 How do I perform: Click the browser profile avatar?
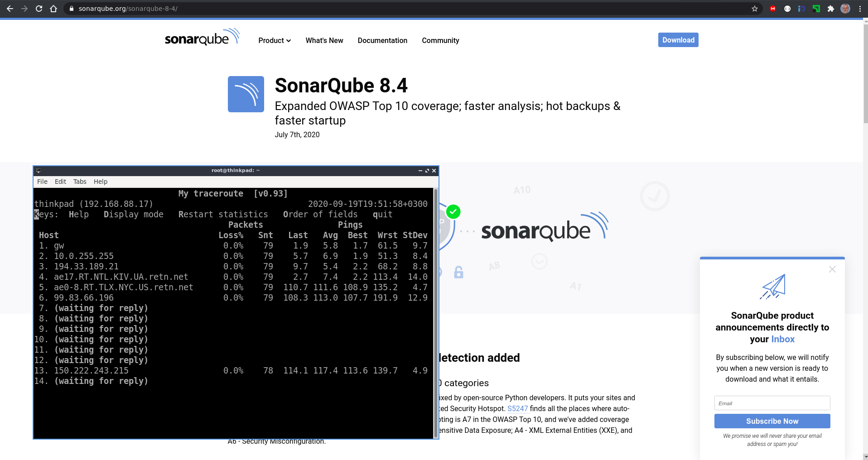(845, 9)
